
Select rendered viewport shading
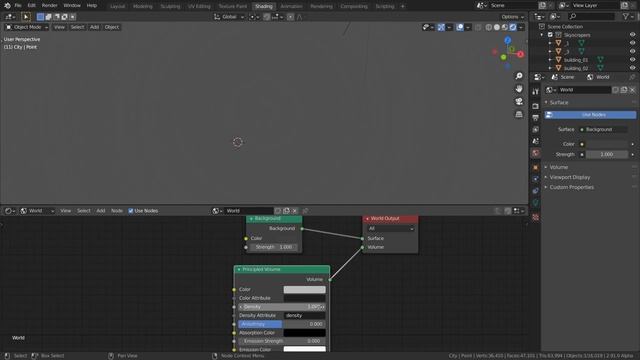(x=513, y=27)
